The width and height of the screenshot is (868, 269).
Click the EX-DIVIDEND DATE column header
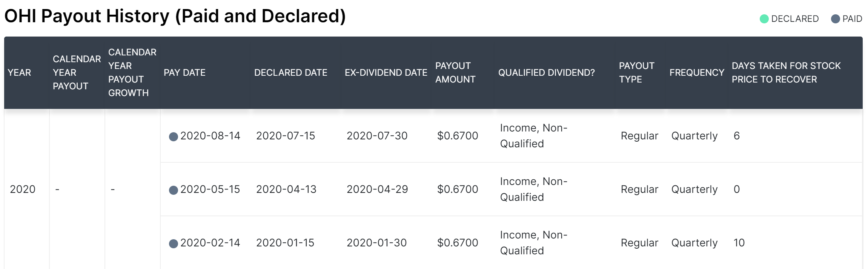pyautogui.click(x=386, y=72)
